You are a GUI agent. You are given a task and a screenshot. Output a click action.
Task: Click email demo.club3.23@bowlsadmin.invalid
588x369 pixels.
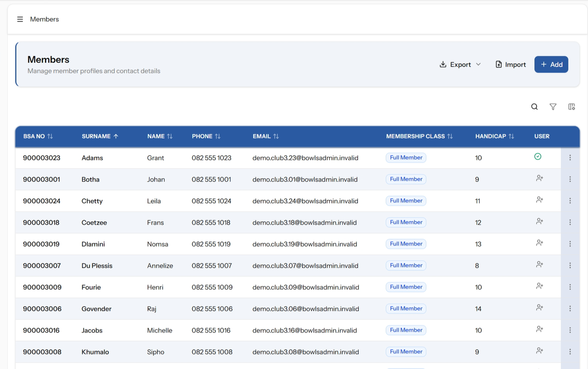click(x=305, y=158)
